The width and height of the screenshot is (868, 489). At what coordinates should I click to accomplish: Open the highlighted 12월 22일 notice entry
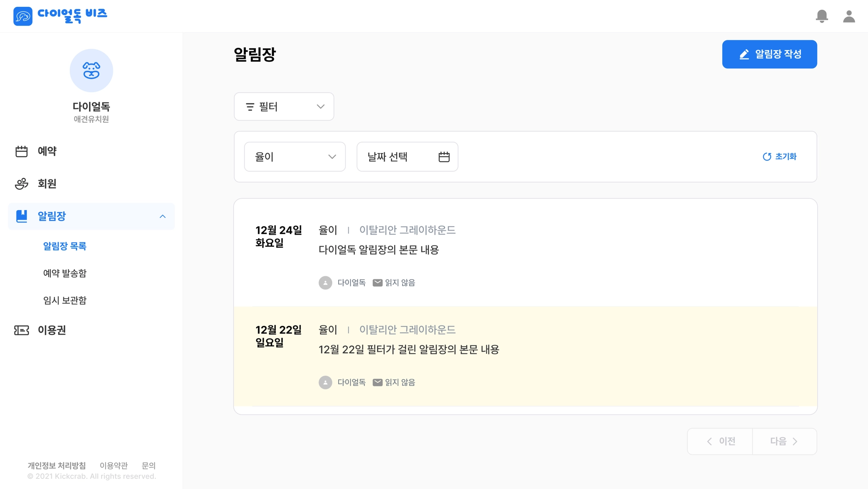point(526,356)
